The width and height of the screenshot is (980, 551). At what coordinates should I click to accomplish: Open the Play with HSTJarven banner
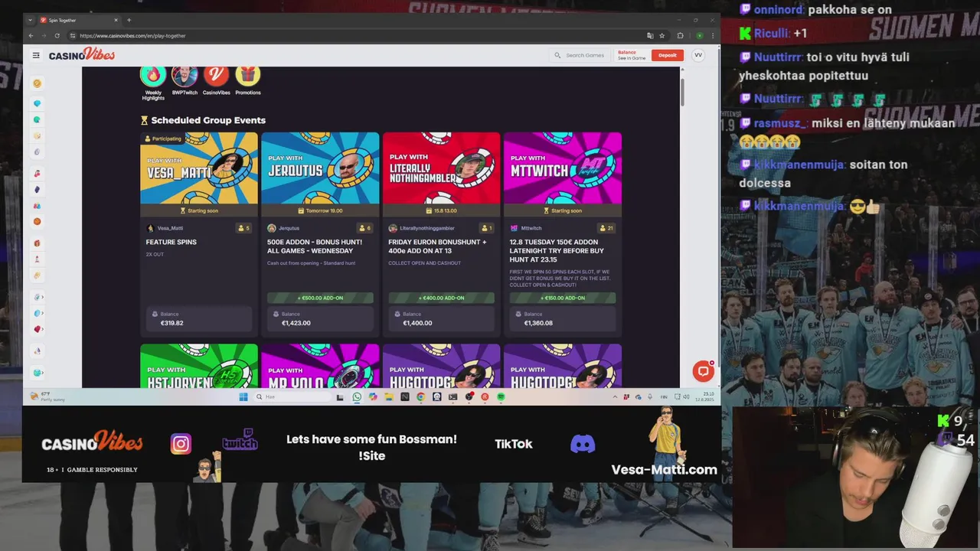pyautogui.click(x=199, y=366)
